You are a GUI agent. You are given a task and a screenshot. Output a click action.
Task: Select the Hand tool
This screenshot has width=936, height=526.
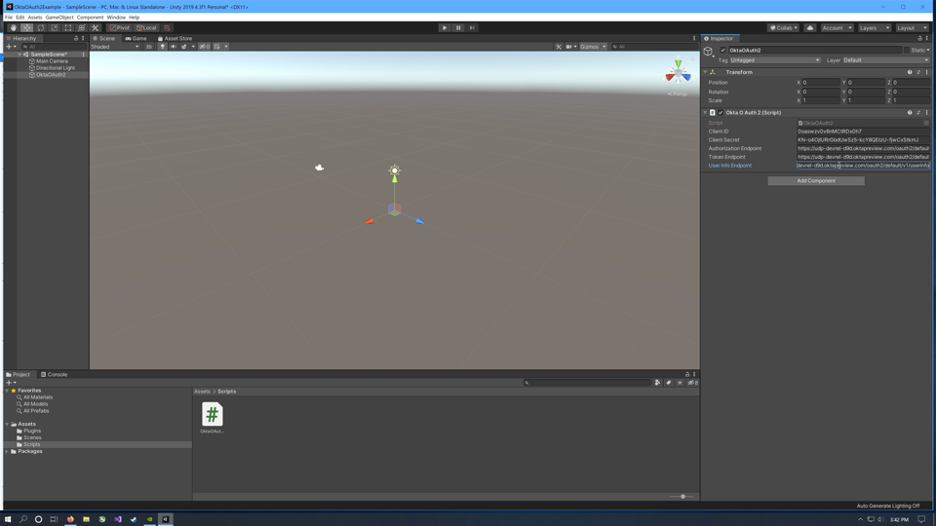13,28
